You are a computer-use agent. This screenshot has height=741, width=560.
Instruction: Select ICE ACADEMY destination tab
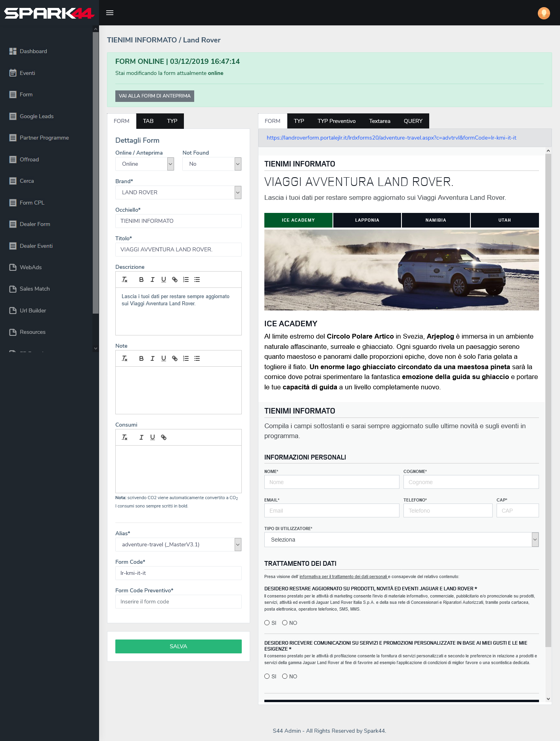coord(298,220)
